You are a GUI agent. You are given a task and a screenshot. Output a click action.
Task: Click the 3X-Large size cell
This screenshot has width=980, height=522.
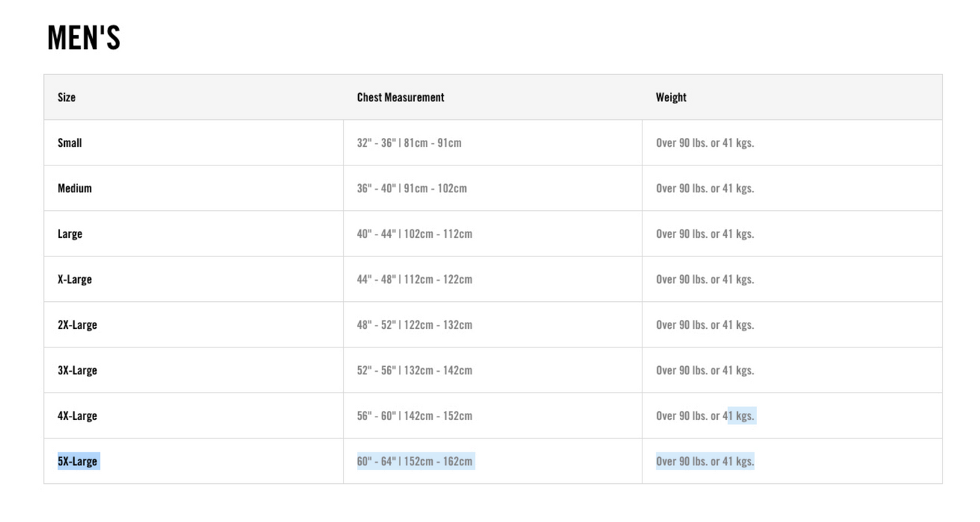(x=77, y=370)
